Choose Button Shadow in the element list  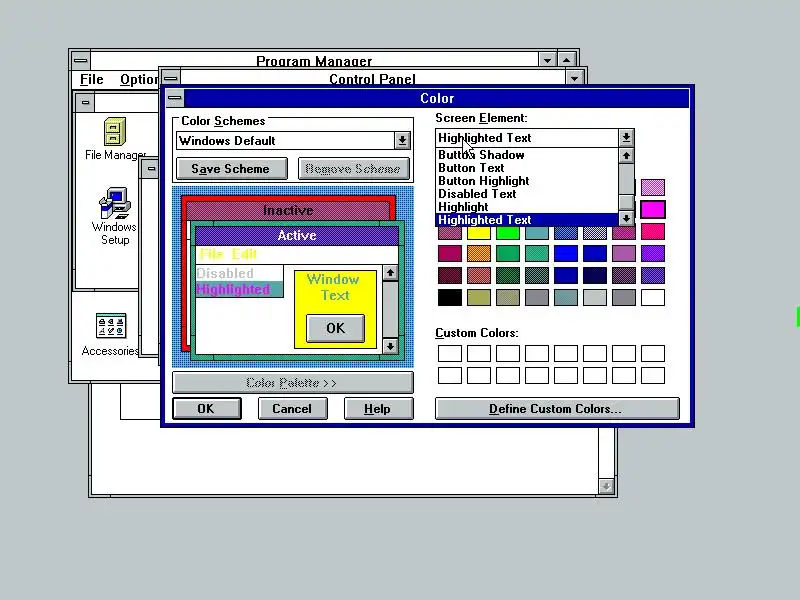(x=527, y=155)
